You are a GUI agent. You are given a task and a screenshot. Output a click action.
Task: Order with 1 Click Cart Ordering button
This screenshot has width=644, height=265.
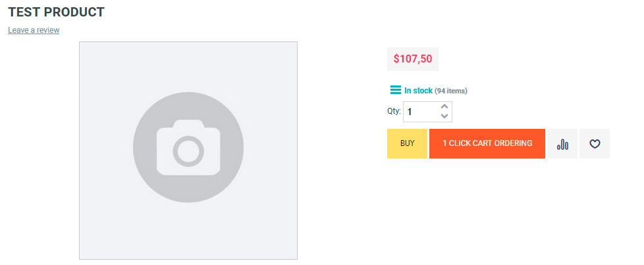click(487, 143)
